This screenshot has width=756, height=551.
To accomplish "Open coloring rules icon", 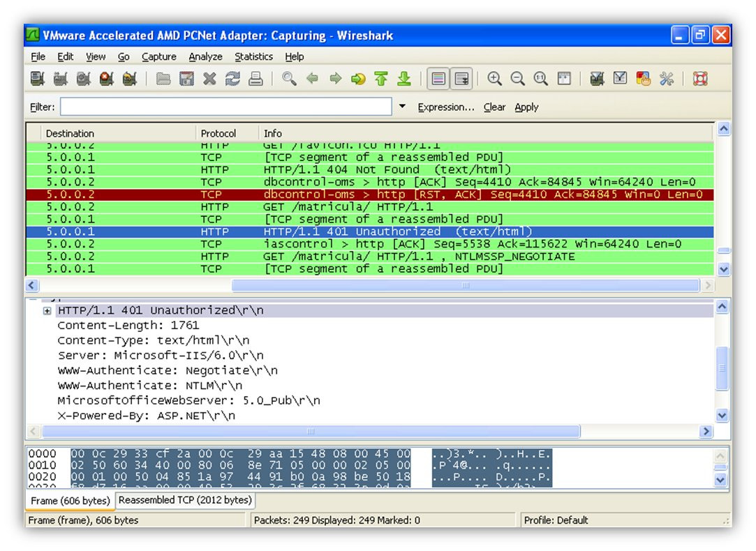I will pyautogui.click(x=643, y=79).
